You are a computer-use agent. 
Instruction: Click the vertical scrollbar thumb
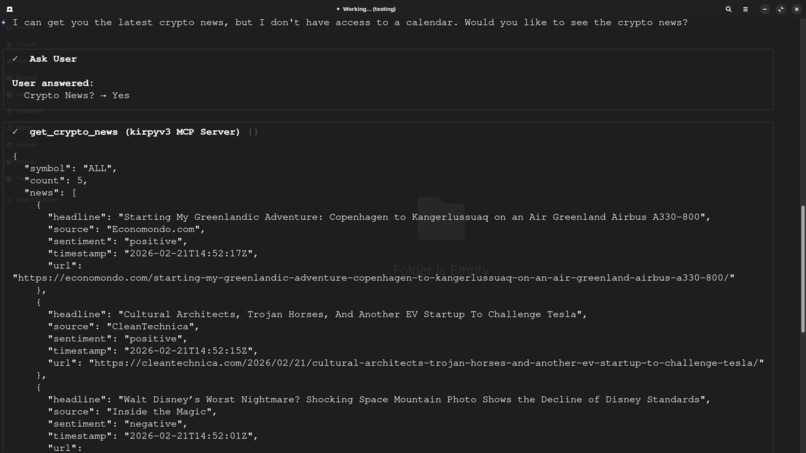click(803, 268)
